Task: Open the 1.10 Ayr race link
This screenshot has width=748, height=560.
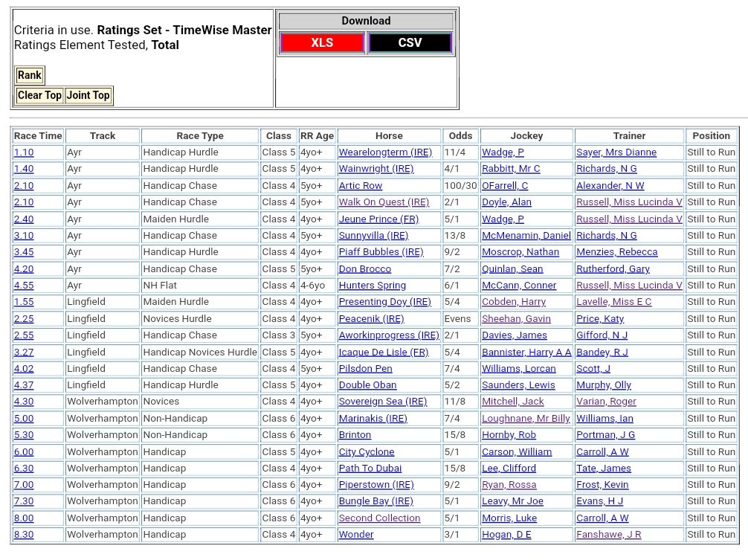Action: (24, 152)
